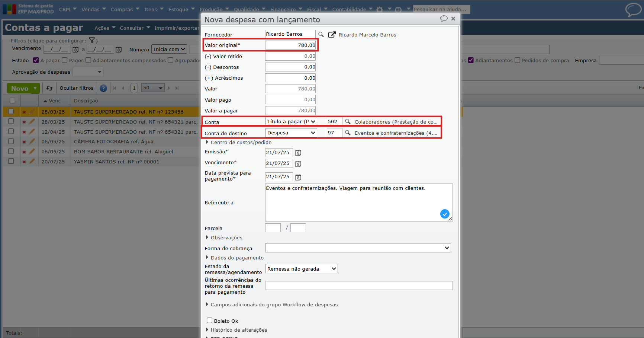Open the Vendas menu
Viewport: 644px width, 338px height.
coord(94,9)
